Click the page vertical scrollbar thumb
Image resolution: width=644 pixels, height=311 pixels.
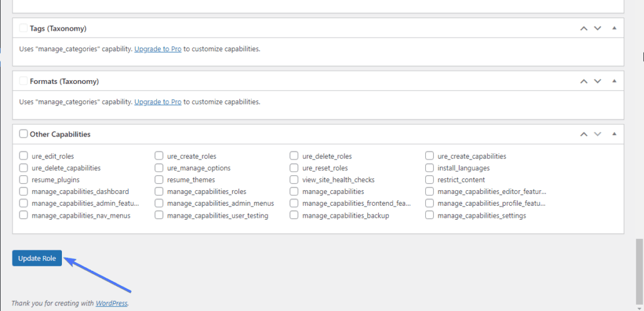[x=639, y=272]
